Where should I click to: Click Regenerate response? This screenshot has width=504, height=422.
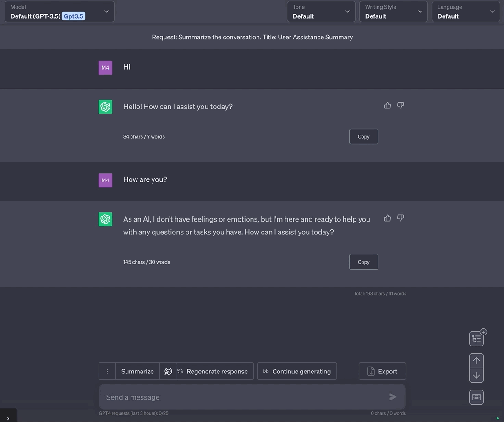click(x=215, y=371)
